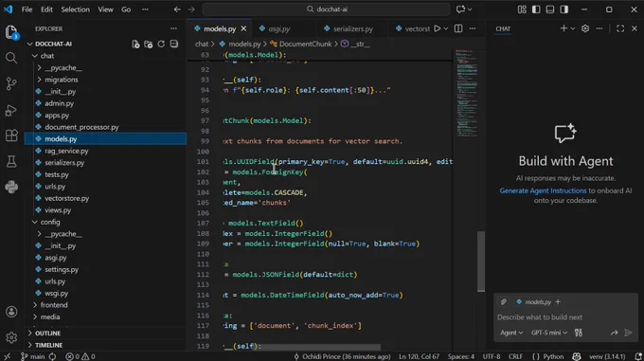Image resolution: width=644 pixels, height=361 pixels.
Task: Go back in navigation history
Action: pos(177,9)
